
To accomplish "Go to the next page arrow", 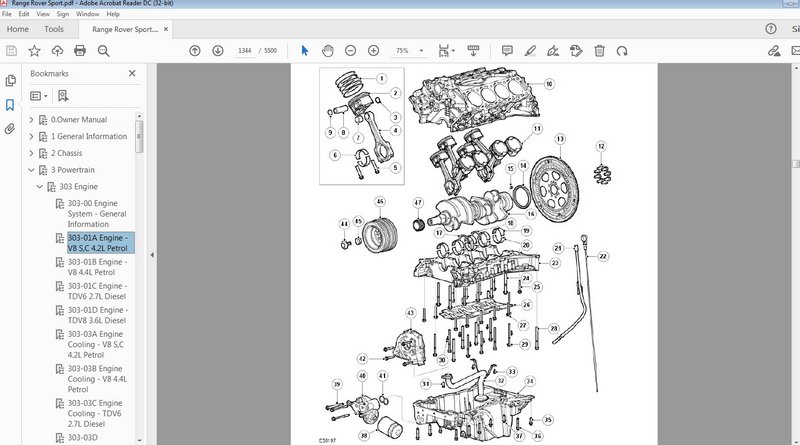I will pyautogui.click(x=218, y=51).
